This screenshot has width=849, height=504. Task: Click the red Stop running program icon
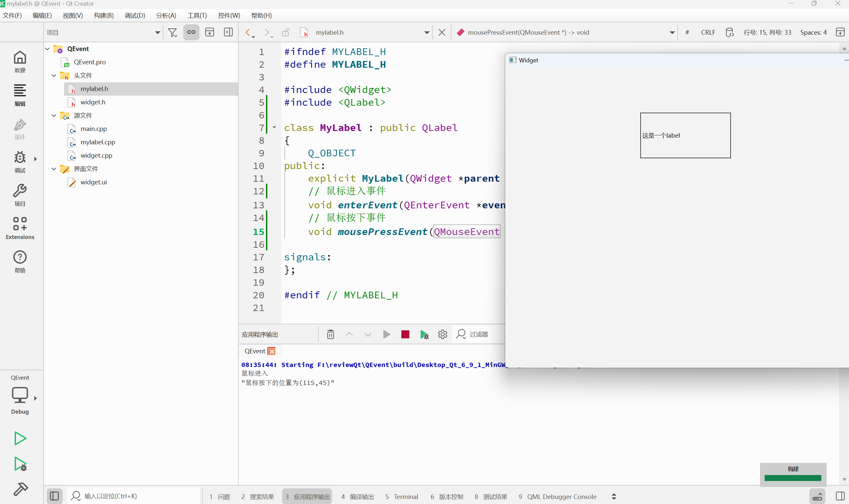pos(405,335)
